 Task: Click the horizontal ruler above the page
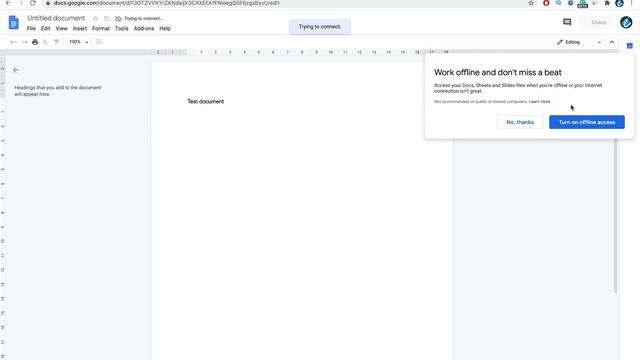[302, 52]
